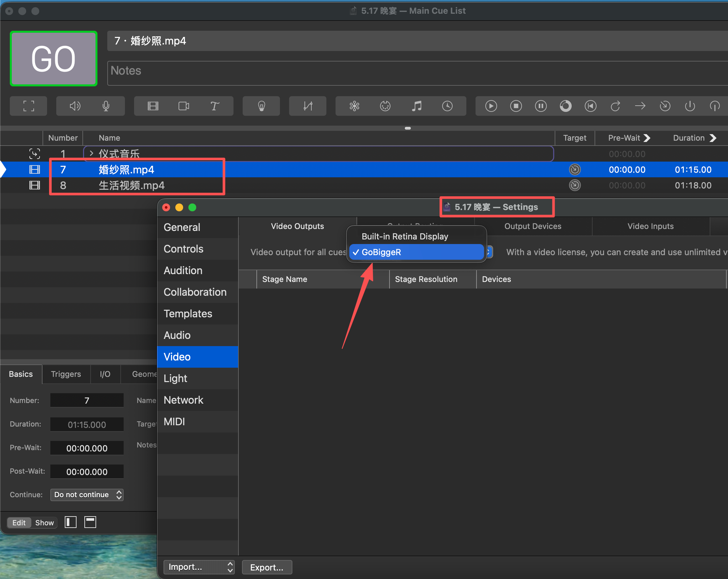Open the Continue mode dropdown

click(x=87, y=495)
